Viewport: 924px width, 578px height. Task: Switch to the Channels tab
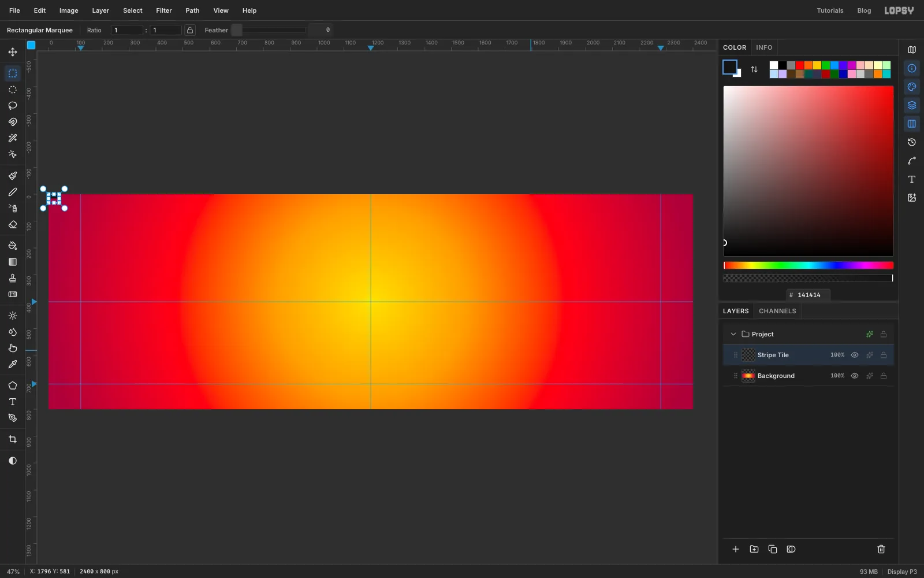(777, 311)
